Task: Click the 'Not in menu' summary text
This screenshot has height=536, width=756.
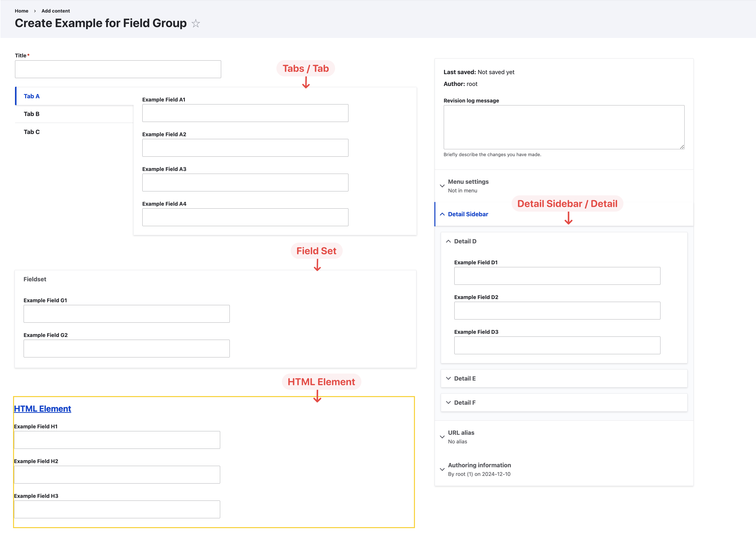Action: (462, 190)
